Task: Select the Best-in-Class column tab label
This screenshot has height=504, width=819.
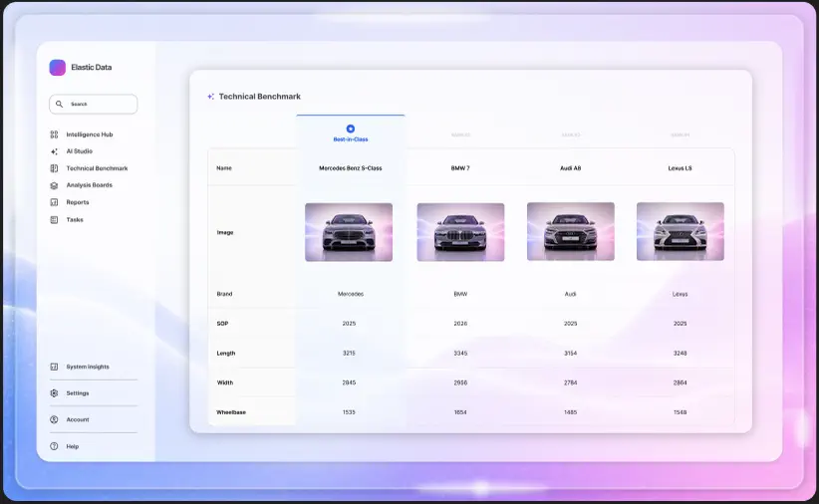Action: pos(351,139)
